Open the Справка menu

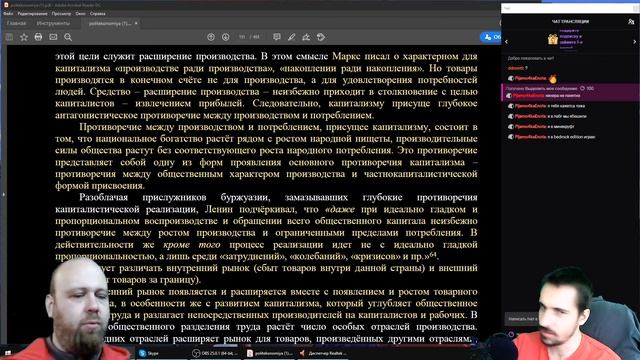[98, 13]
